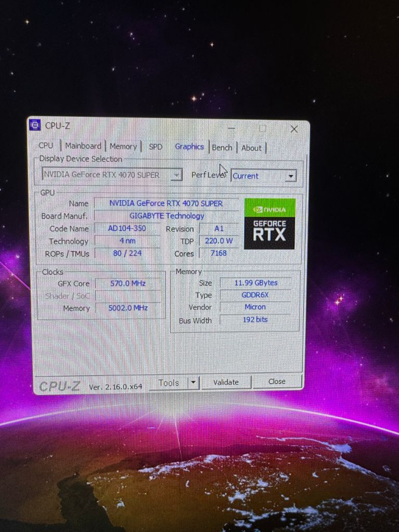Click the Ver. 2.16.0.x64 version text

click(x=115, y=387)
